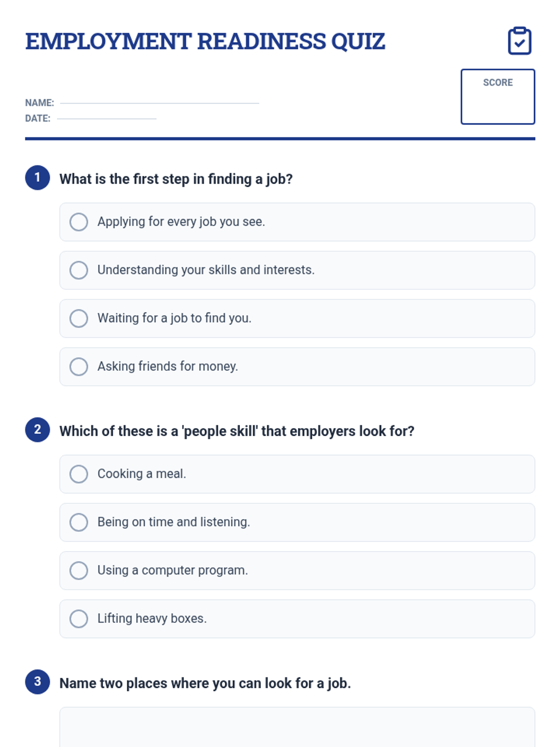Image resolution: width=560 pixels, height=747 pixels.
Task: Click the question 3 number badge
Action: pyautogui.click(x=37, y=682)
